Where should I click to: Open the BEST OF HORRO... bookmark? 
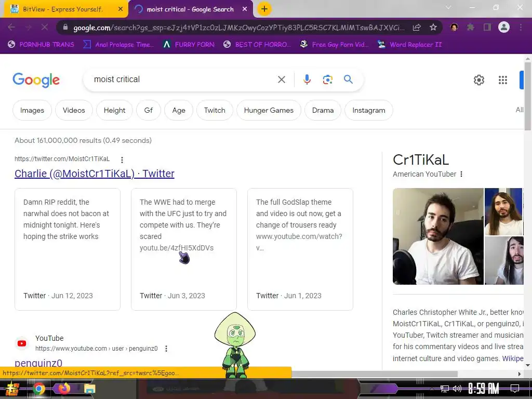(x=257, y=45)
